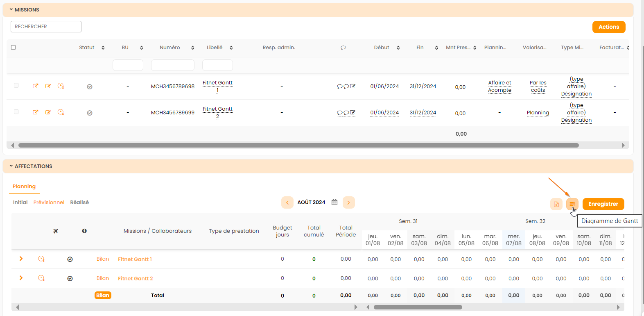
Task: Click clock icon on mission MCH3456789699 row
Action: [x=61, y=112]
